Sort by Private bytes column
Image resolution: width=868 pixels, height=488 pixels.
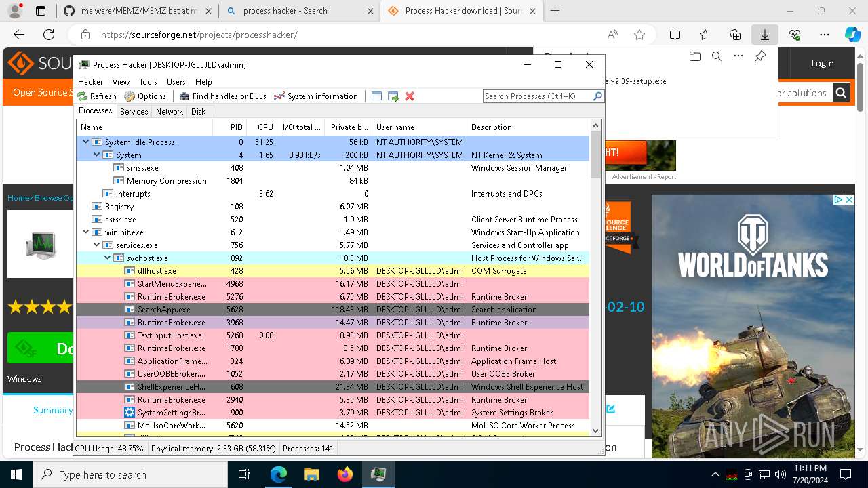point(349,127)
